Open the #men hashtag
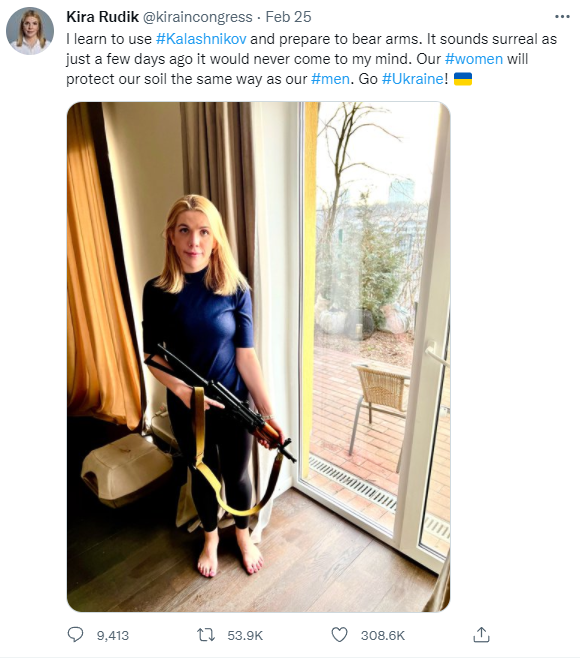The height and width of the screenshot is (658, 580). point(330,79)
